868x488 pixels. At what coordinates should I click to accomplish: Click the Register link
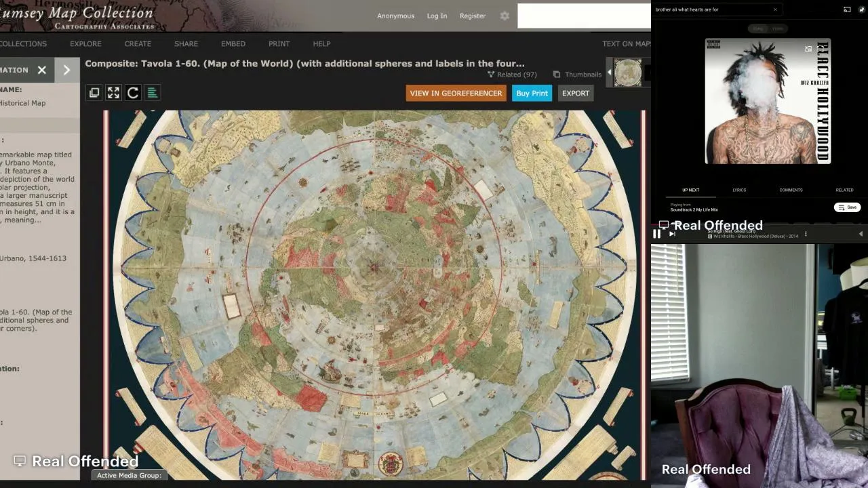pyautogui.click(x=473, y=16)
